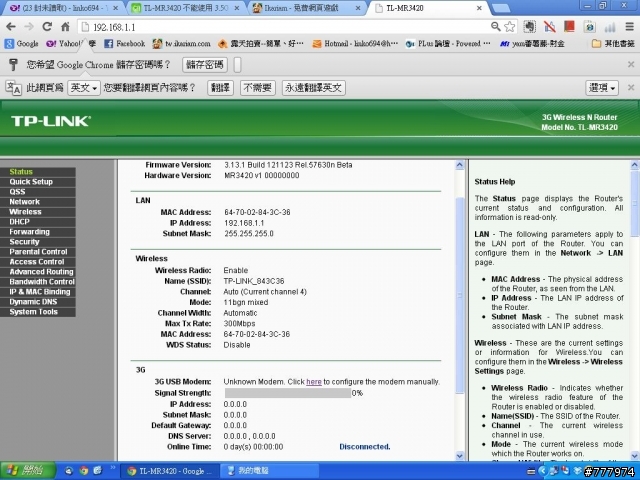Open the Access Control menu item

pos(38,262)
